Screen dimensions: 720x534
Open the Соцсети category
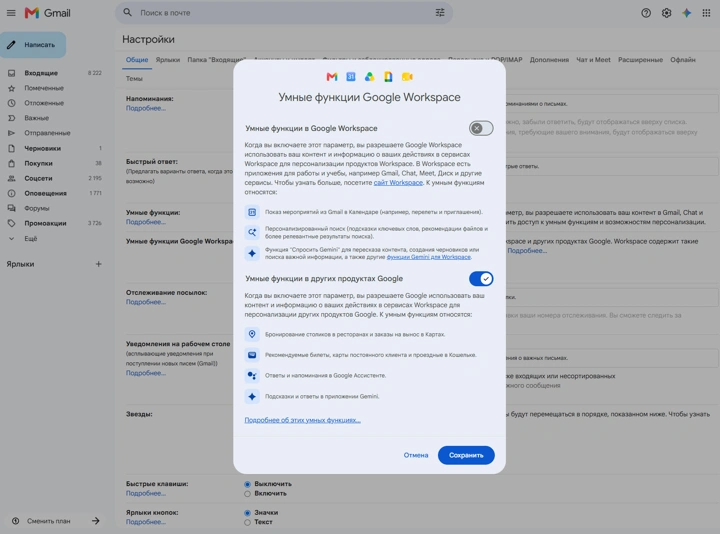coord(55,178)
